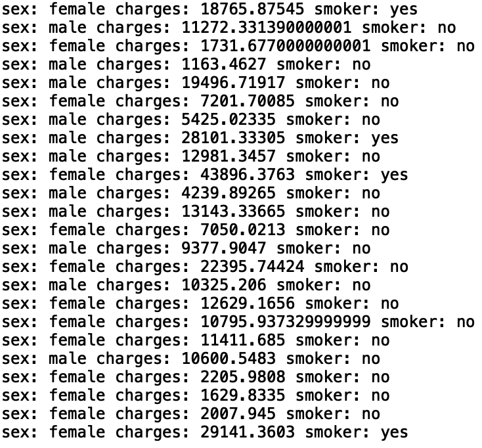
Task: Click on the value 11411.685
Action: click(234, 341)
